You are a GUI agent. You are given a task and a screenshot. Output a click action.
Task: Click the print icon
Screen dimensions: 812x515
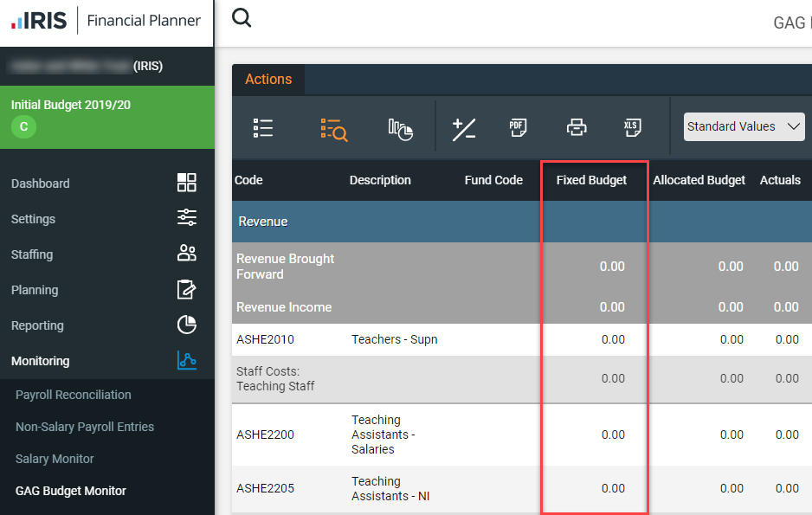tap(576, 128)
